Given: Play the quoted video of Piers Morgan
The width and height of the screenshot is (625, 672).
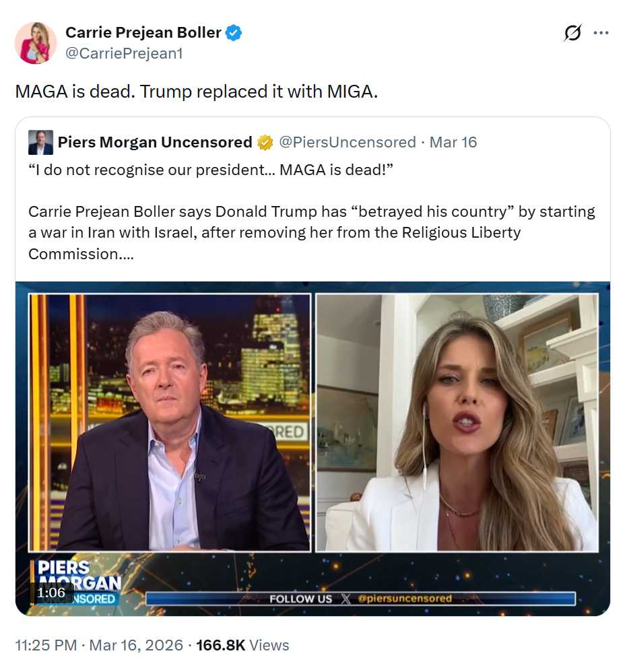Looking at the screenshot, I should tap(312, 448).
